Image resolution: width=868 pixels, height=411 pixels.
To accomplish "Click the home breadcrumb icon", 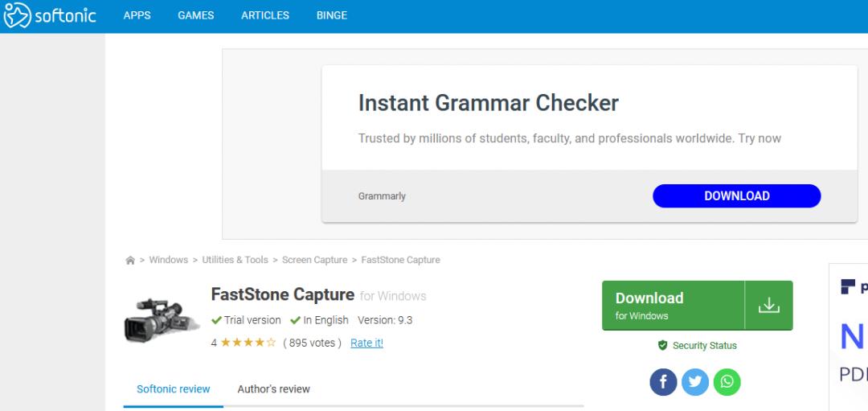I will (130, 261).
